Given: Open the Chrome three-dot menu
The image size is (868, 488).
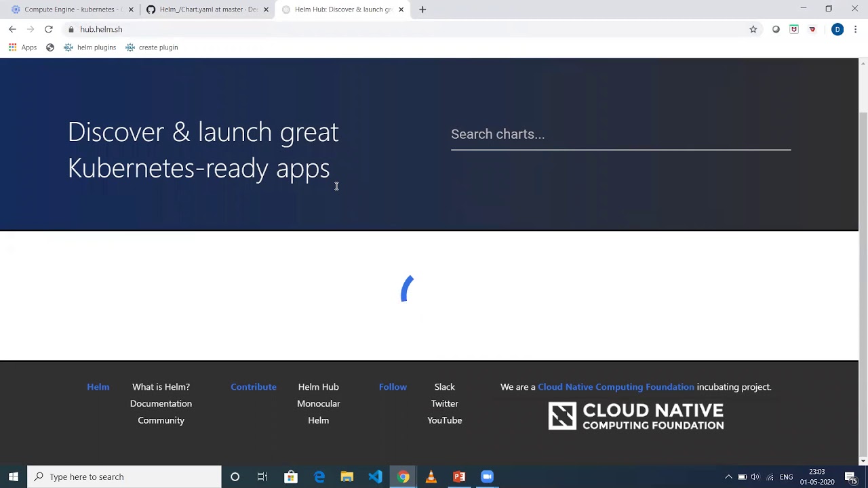Looking at the screenshot, I should point(856,29).
